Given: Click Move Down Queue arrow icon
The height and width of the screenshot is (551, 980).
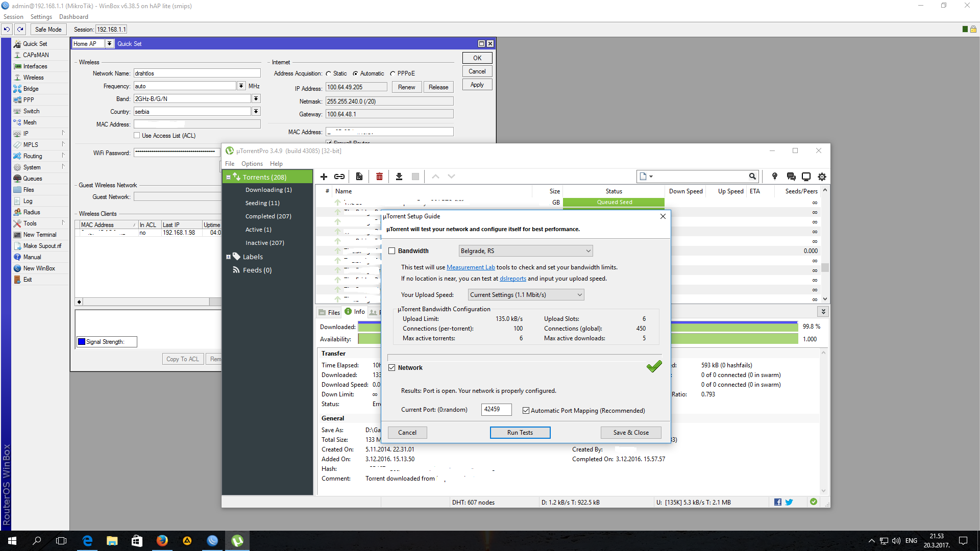Looking at the screenshot, I should tap(451, 177).
